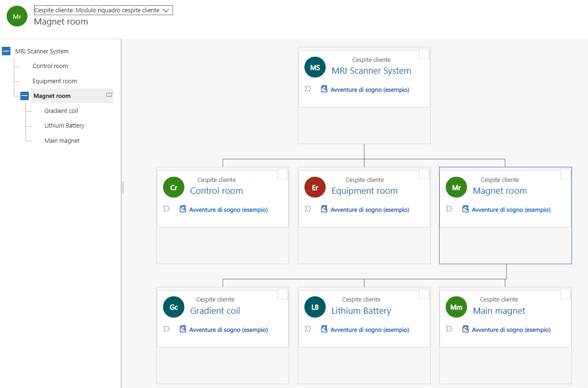
Task: Select Main magnet in the tree
Action: tap(62, 141)
